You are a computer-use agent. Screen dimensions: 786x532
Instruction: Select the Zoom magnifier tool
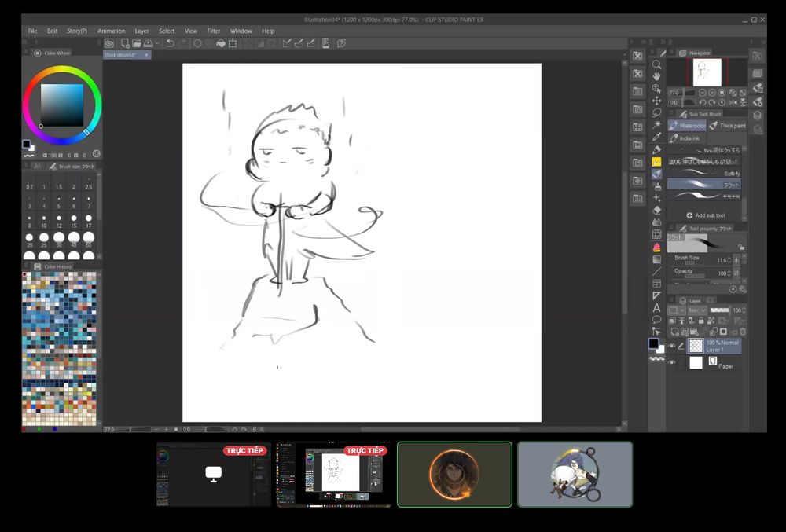[x=656, y=64]
